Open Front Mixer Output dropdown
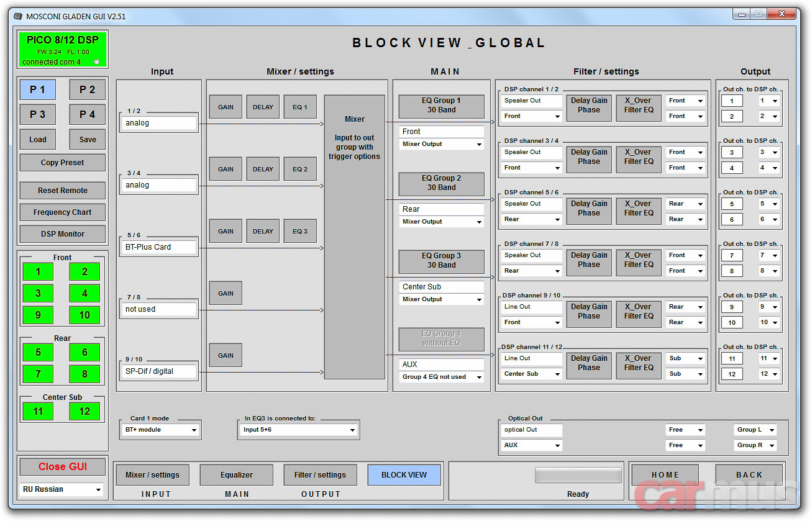 coord(442,144)
